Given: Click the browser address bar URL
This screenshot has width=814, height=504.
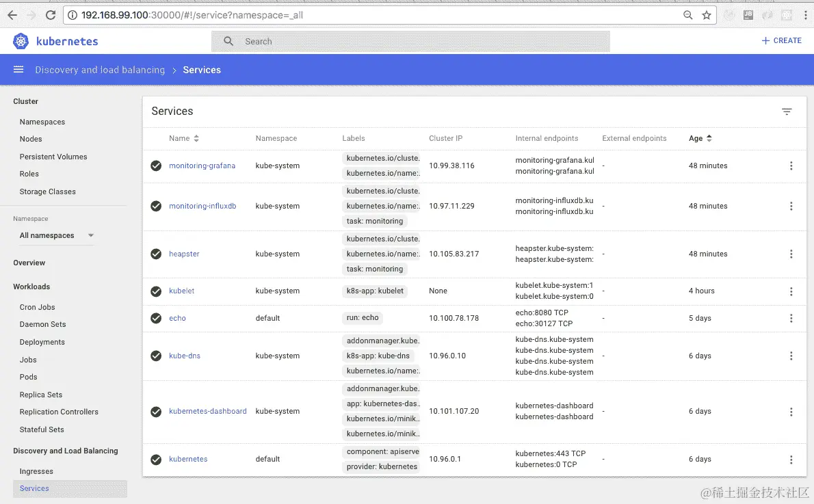Looking at the screenshot, I should pyautogui.click(x=192, y=15).
